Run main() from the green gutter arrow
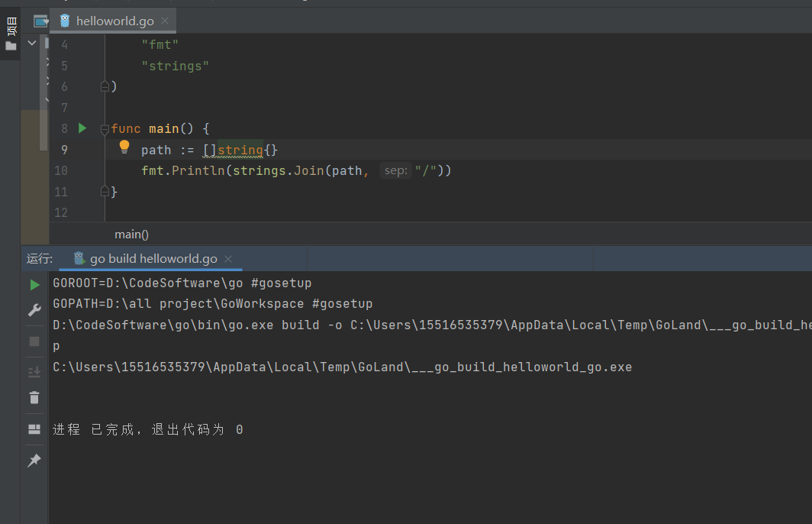 click(x=82, y=128)
